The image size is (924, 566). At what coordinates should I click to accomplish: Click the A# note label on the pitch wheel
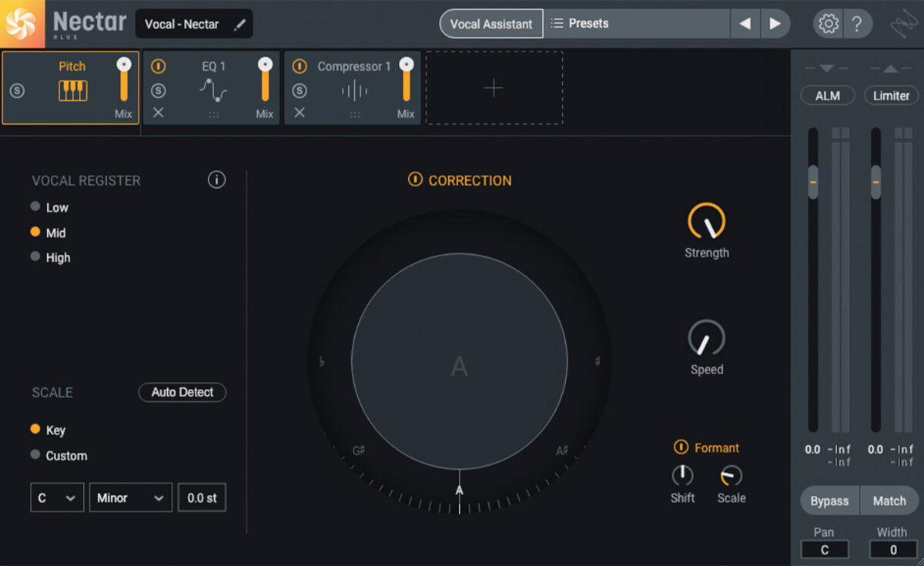562,451
